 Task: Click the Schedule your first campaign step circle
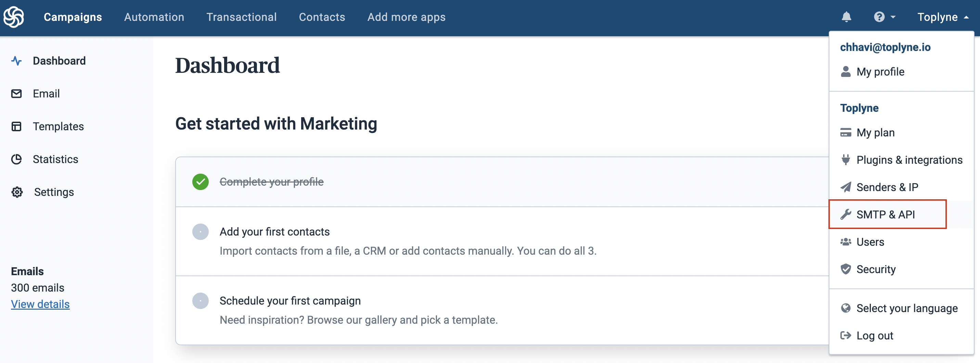(x=201, y=301)
